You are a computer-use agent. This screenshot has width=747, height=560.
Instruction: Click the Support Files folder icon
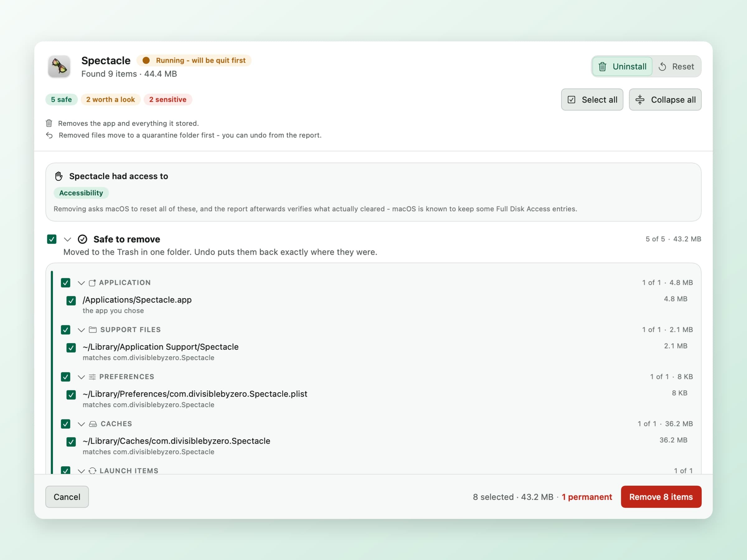92,330
